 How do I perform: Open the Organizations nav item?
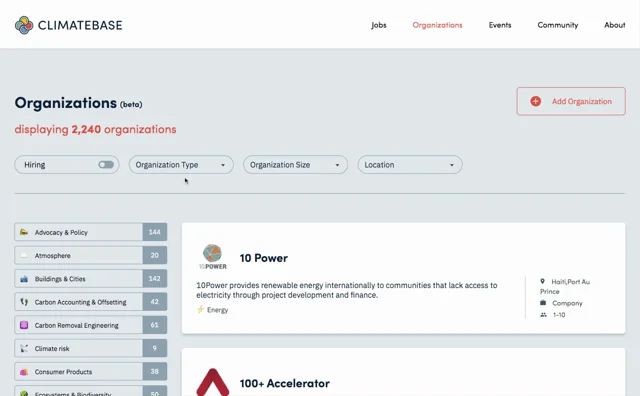pyautogui.click(x=438, y=25)
